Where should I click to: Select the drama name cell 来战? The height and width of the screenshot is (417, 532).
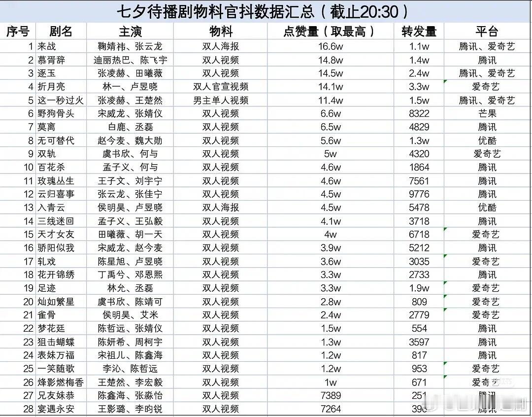pos(61,46)
